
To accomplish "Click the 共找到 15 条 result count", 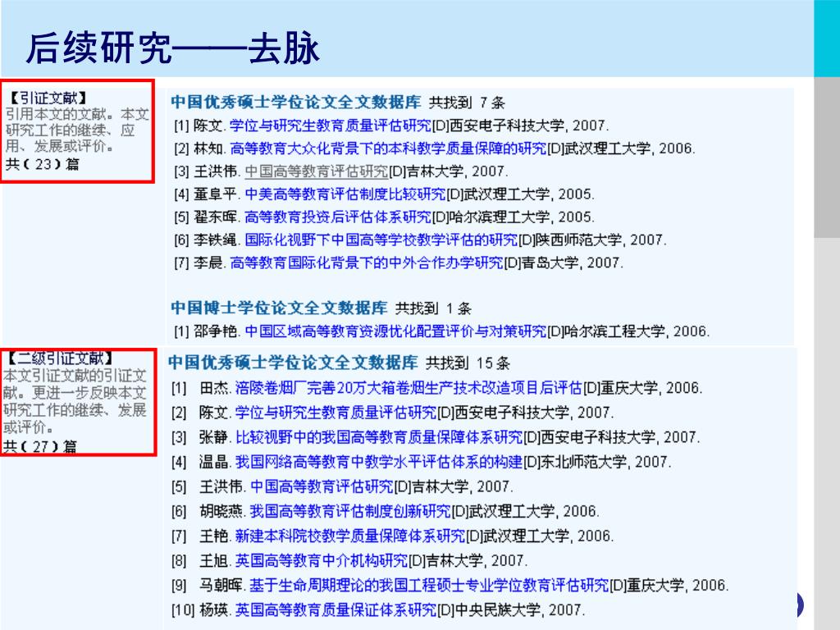I will pos(467,363).
